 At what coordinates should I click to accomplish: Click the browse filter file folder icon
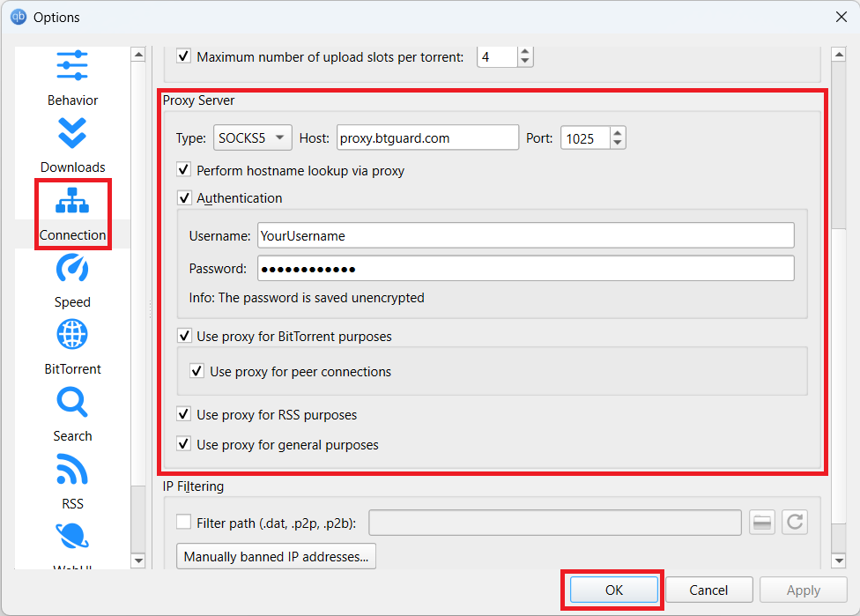tap(762, 523)
